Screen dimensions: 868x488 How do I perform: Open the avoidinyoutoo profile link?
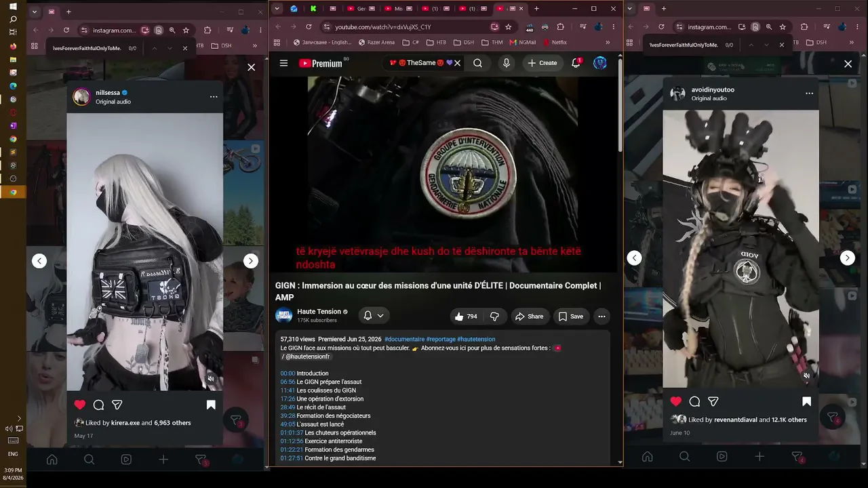(713, 89)
